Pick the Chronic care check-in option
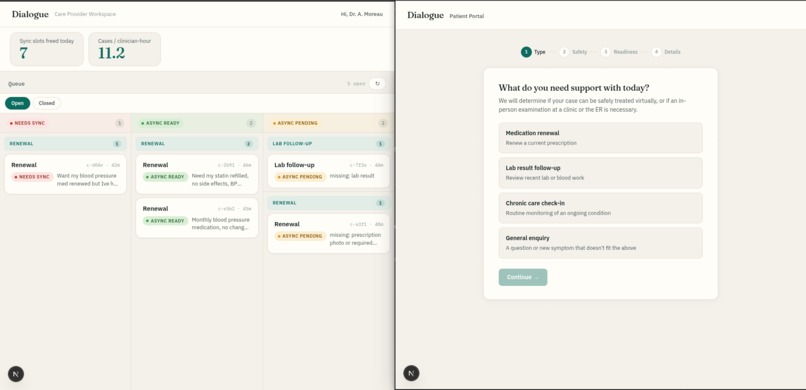Image resolution: width=806 pixels, height=390 pixels. (x=600, y=208)
